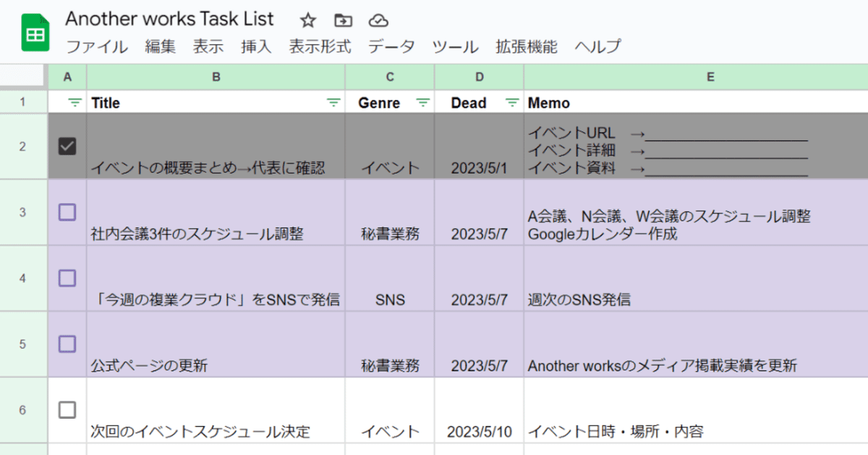Screen dimensions: 868x455
Task: Select column B header
Action: (x=216, y=77)
